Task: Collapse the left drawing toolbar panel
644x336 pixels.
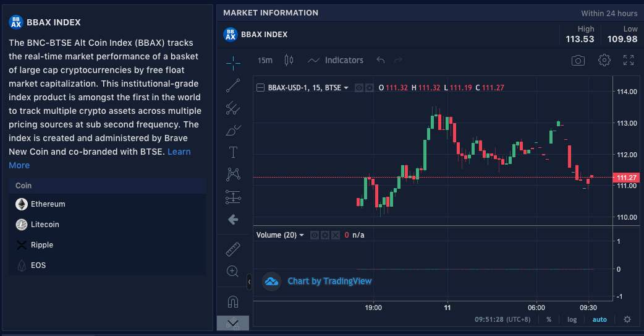Action: 249,282
